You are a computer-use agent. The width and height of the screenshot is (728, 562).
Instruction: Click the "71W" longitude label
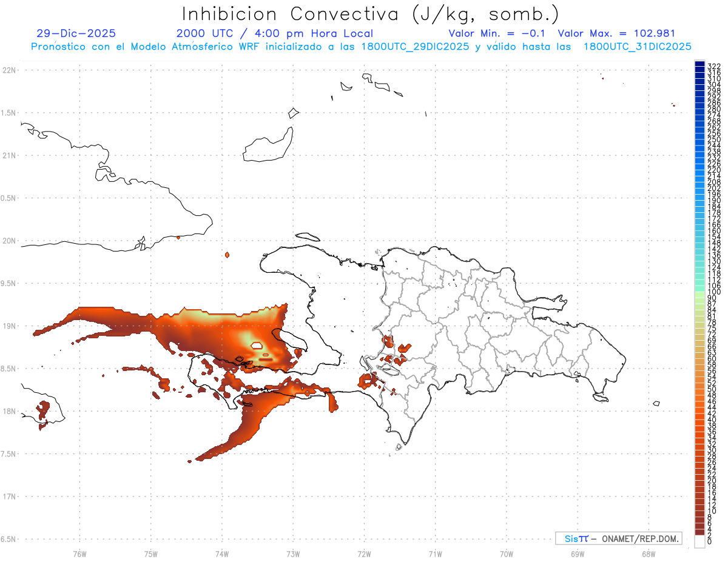pyautogui.click(x=435, y=553)
